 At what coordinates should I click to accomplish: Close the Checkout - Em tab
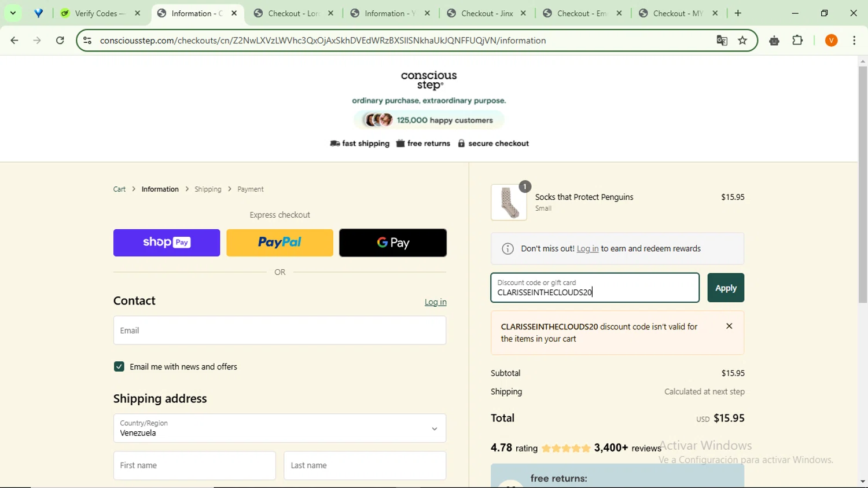pyautogui.click(x=619, y=13)
